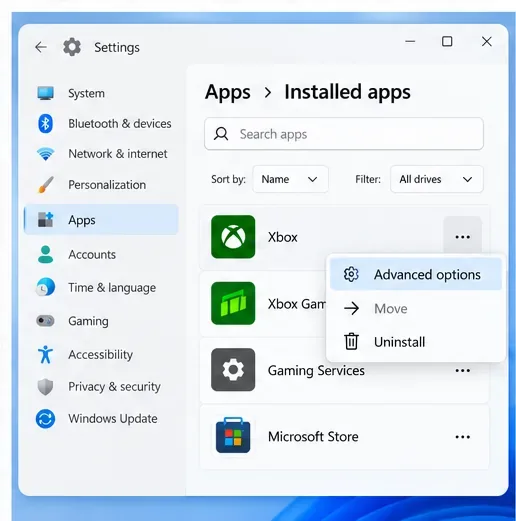Screen dimensions: 516x521
Task: Click the Accounts person icon
Action: click(x=45, y=254)
